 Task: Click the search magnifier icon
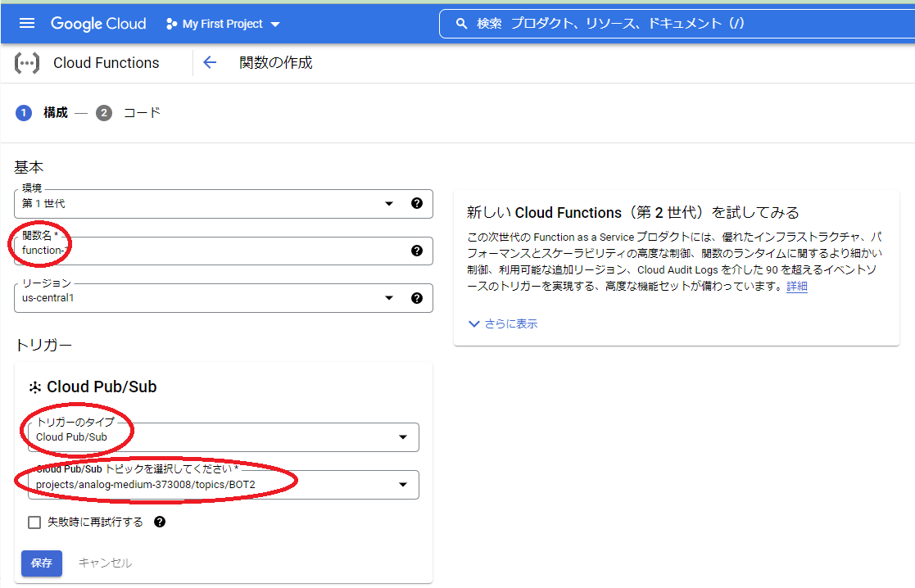[461, 23]
